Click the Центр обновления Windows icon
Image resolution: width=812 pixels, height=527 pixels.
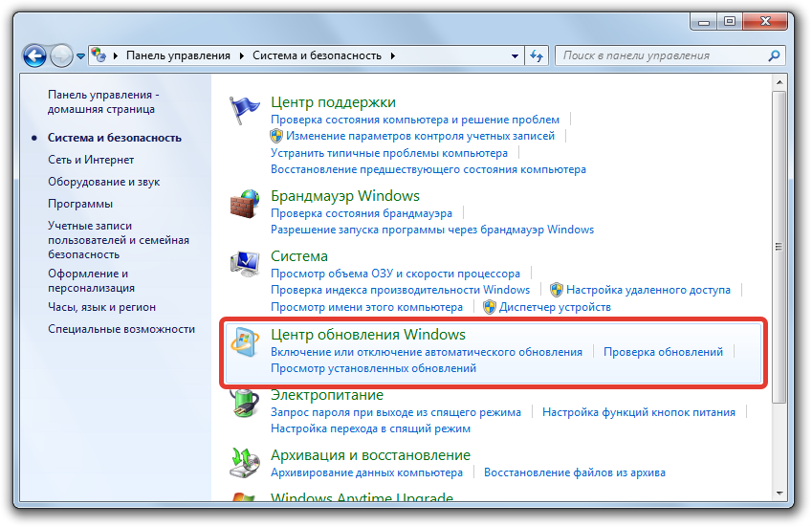coord(245,342)
